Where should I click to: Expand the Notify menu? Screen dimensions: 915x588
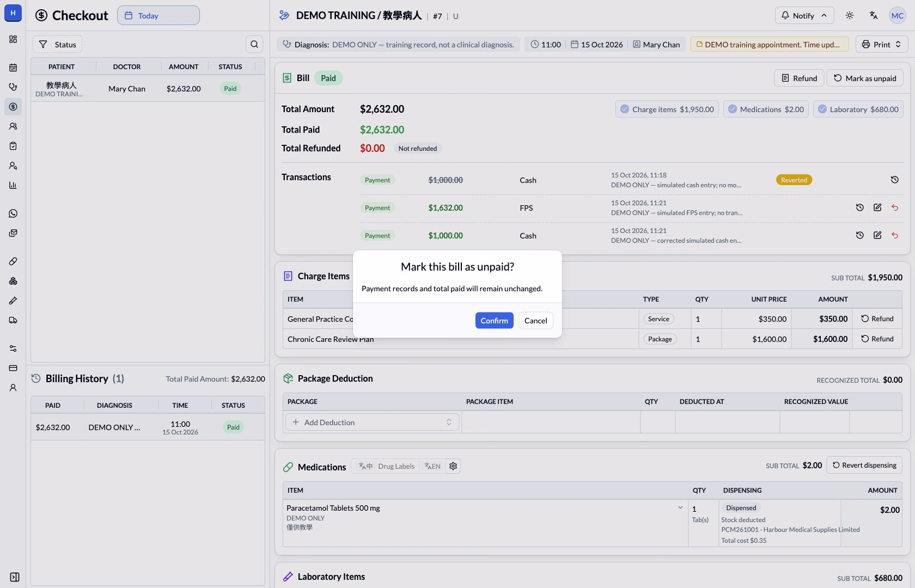(804, 15)
